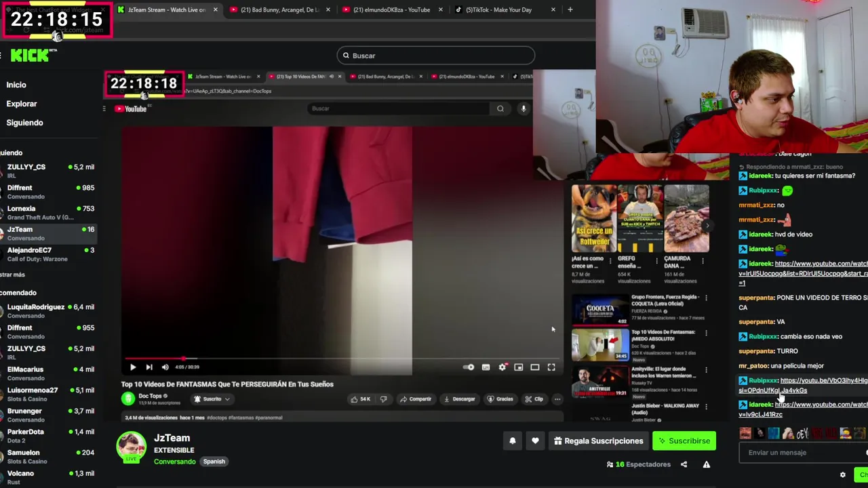Enter fullscreen on YouTube player

(551, 367)
